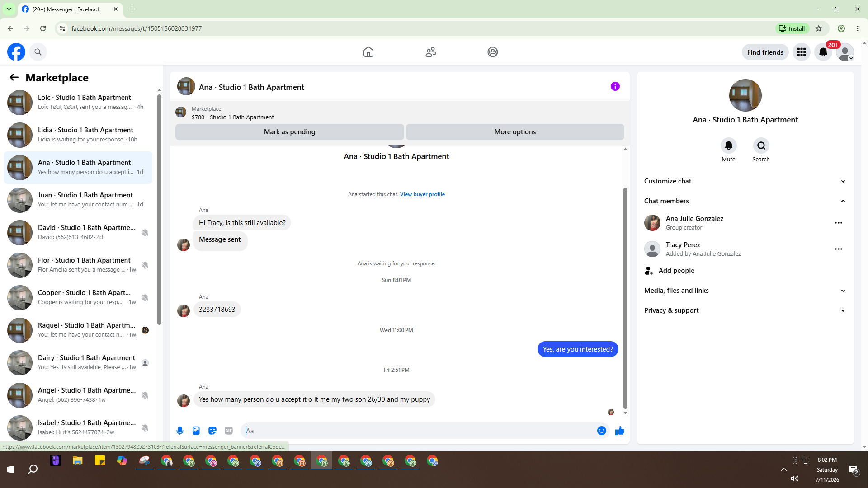The height and width of the screenshot is (488, 868).
Task: Open the Raquel Studio 1 Bath Apartment chat
Action: pyautogui.click(x=78, y=330)
